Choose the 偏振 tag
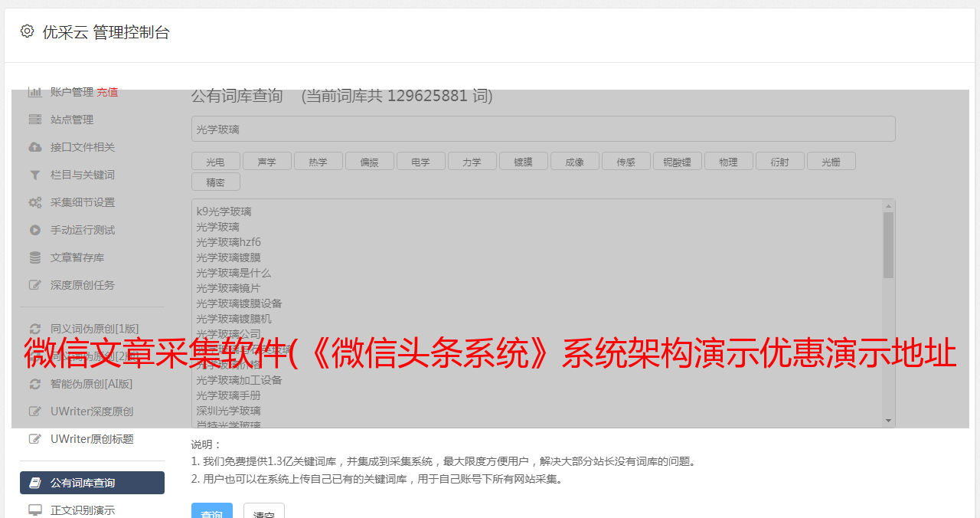 point(369,161)
